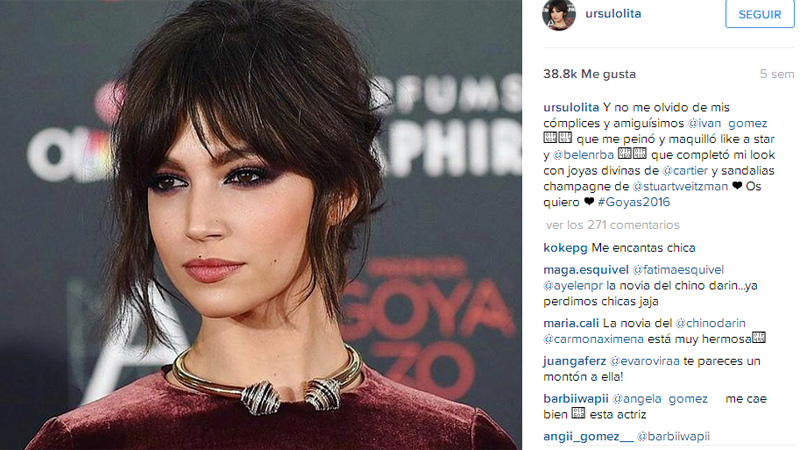Open the @fatimaesquivel mention
Viewport: 800px width, 450px height.
[x=678, y=270]
